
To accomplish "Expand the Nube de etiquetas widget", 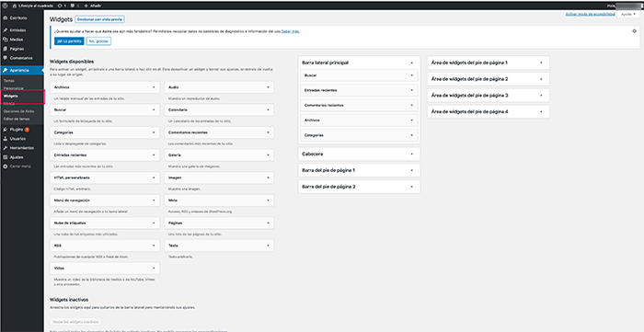I will click(x=154, y=223).
